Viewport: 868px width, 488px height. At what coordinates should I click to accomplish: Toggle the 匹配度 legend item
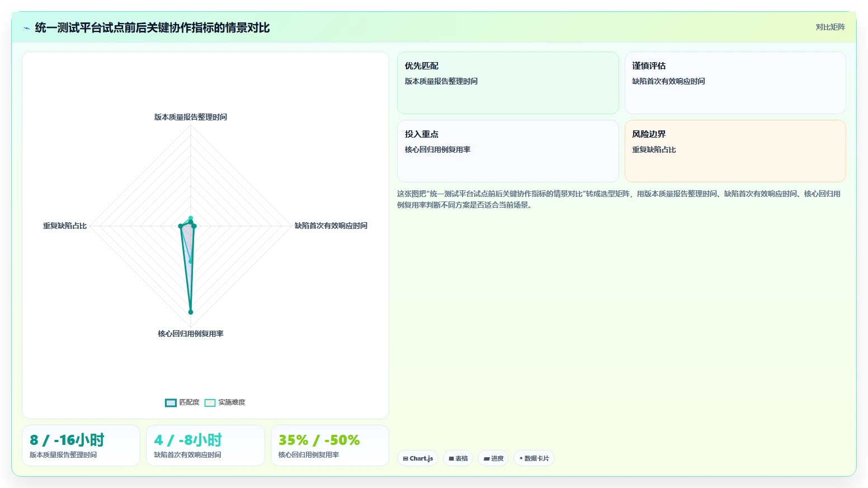click(x=182, y=402)
